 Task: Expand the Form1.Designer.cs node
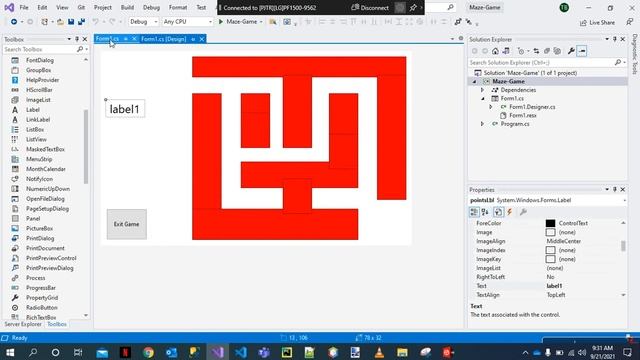(x=491, y=107)
